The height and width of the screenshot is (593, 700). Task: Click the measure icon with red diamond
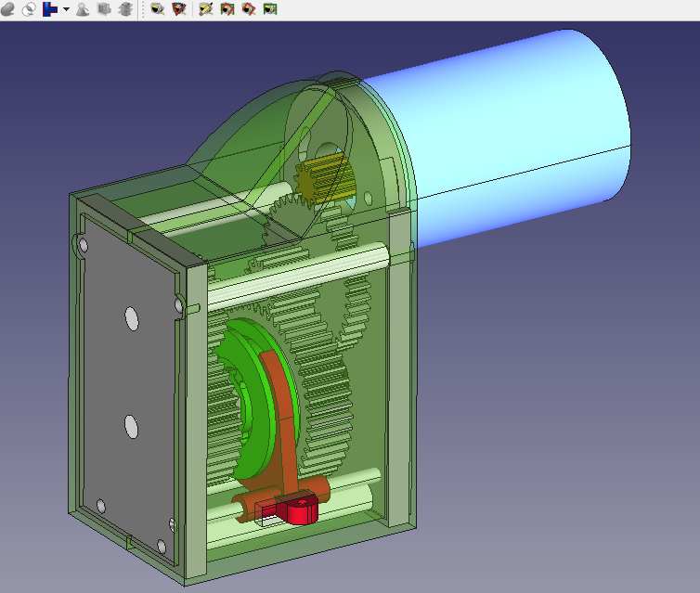click(249, 9)
